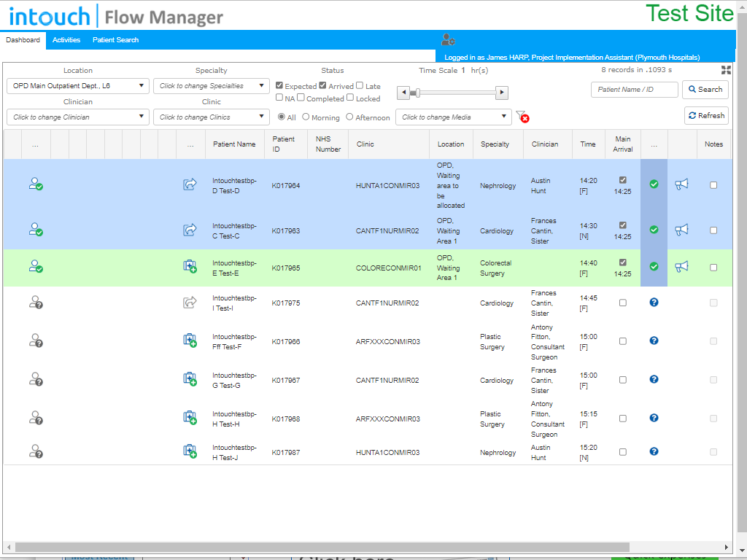The image size is (747, 560).
Task: Click the medical kit icon for Test-F
Action: 190,341
